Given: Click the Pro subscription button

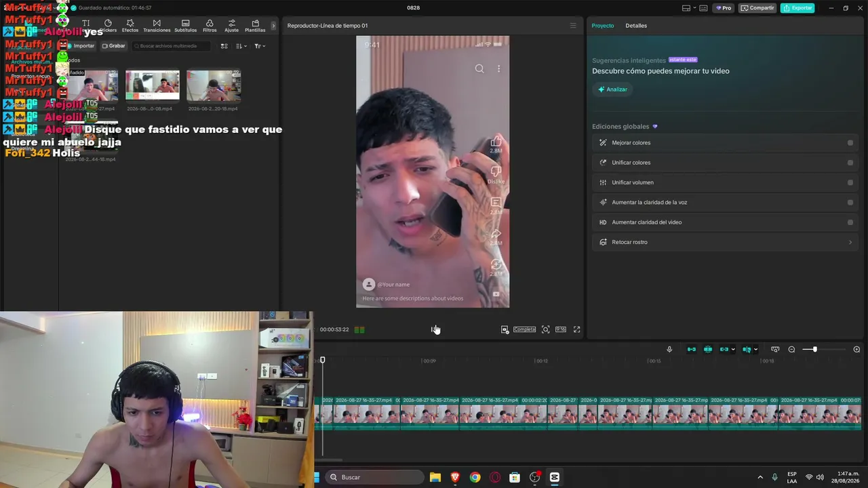Looking at the screenshot, I should pyautogui.click(x=724, y=8).
